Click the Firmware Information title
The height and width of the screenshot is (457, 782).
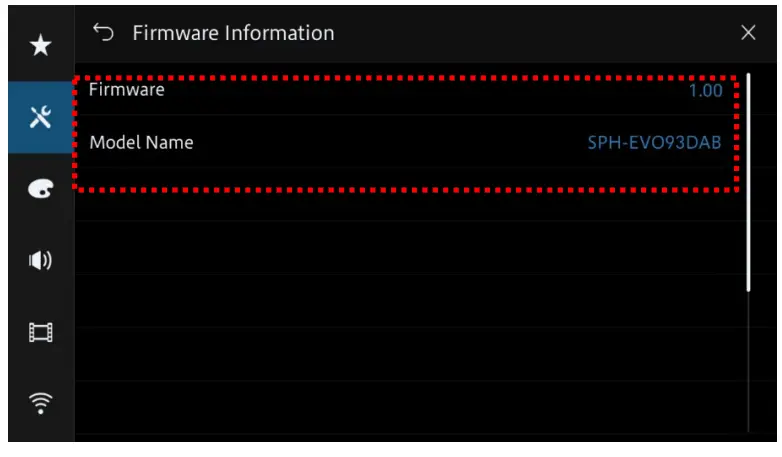(x=233, y=33)
